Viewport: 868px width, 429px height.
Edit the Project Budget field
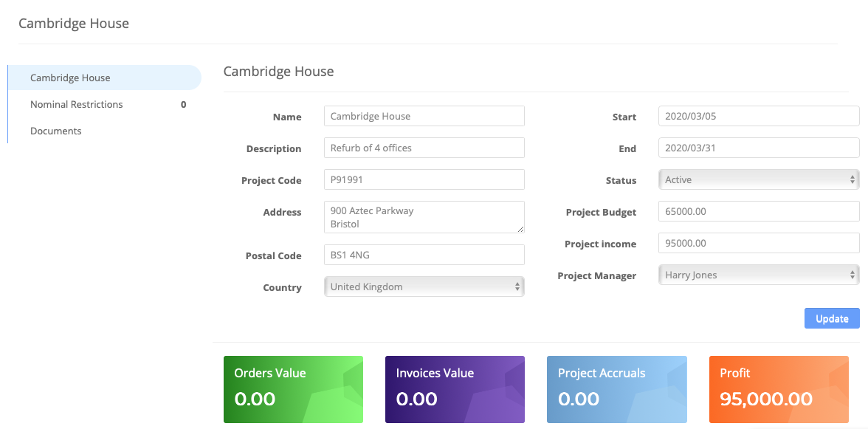[x=759, y=211]
